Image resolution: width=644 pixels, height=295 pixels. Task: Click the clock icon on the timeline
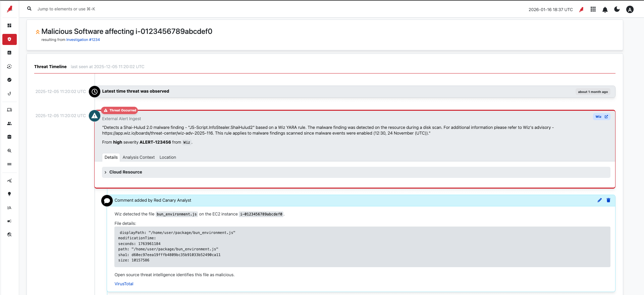click(95, 92)
